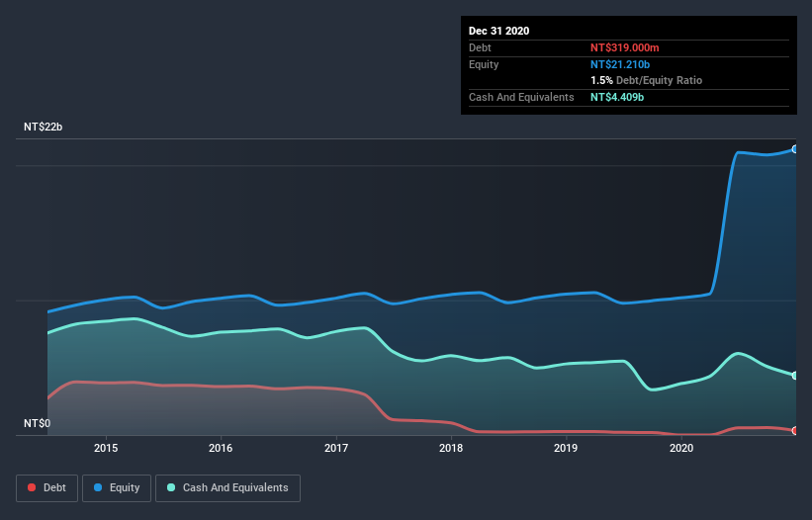This screenshot has height=520, width=812.
Task: Select the Equity data point marker
Action: tap(795, 149)
